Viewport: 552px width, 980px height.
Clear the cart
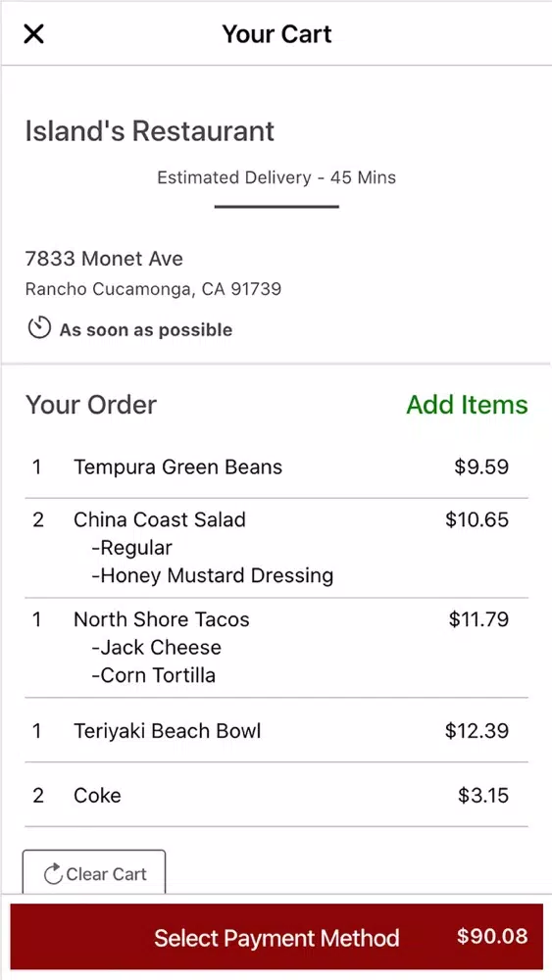pyautogui.click(x=94, y=872)
